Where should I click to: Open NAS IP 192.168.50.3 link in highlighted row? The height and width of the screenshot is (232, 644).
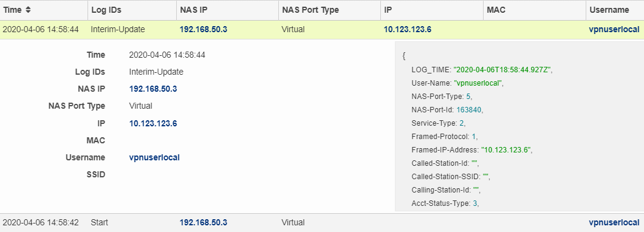(x=204, y=30)
